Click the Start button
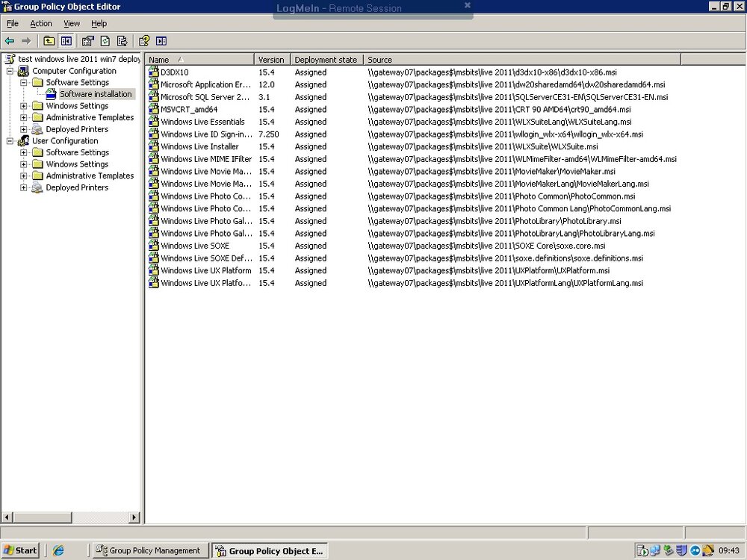This screenshot has width=747, height=560. 20,550
